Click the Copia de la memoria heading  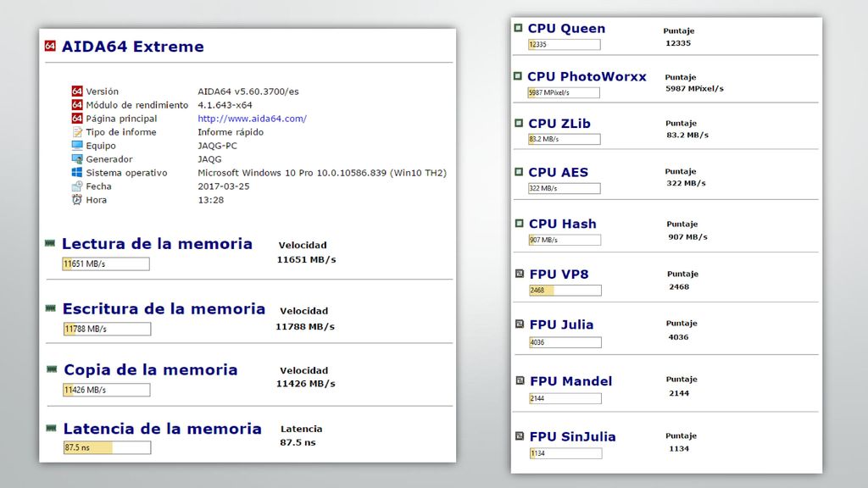(x=151, y=369)
